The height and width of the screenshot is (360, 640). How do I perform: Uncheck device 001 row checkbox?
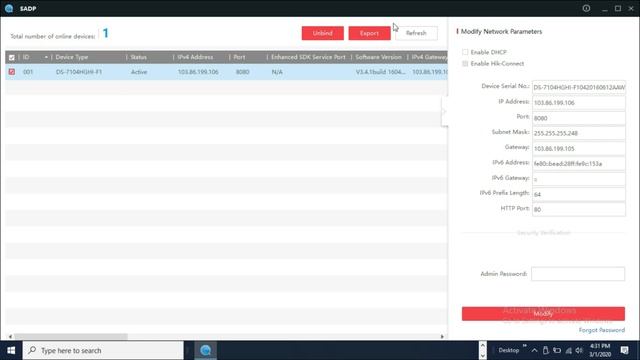[12, 72]
